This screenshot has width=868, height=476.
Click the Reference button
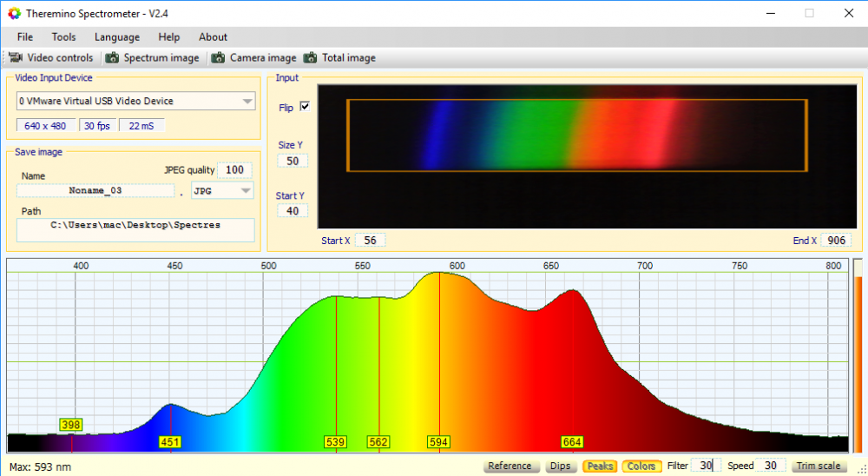click(510, 466)
